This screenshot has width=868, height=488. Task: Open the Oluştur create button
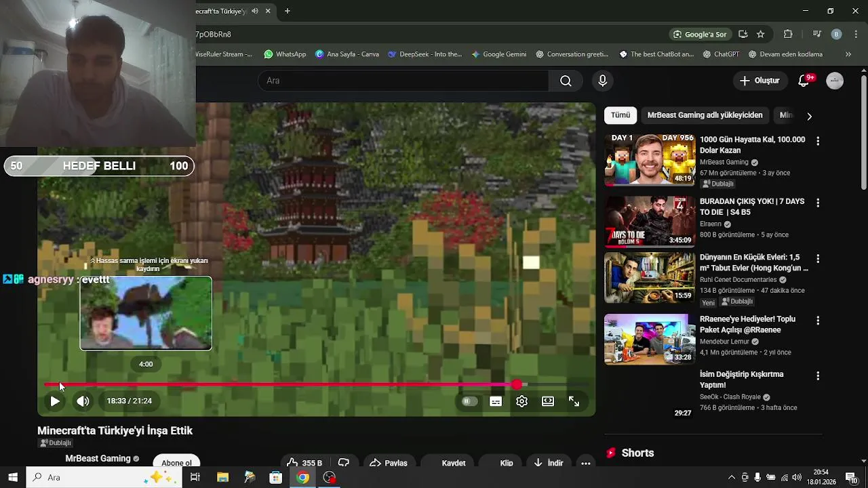(759, 81)
